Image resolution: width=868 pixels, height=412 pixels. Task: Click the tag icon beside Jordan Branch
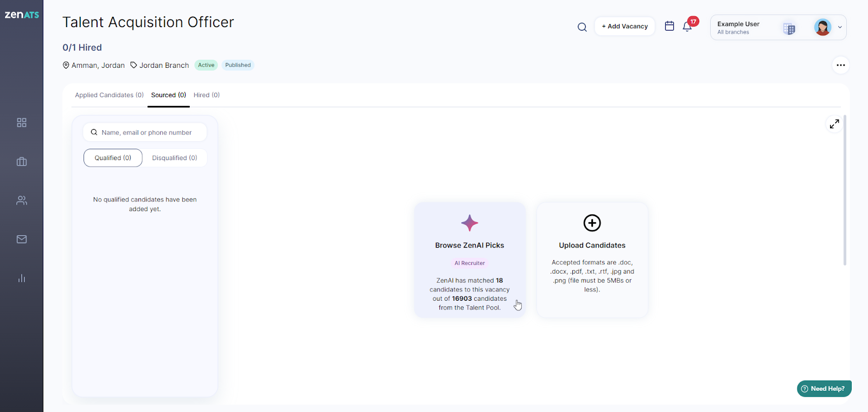tap(133, 65)
